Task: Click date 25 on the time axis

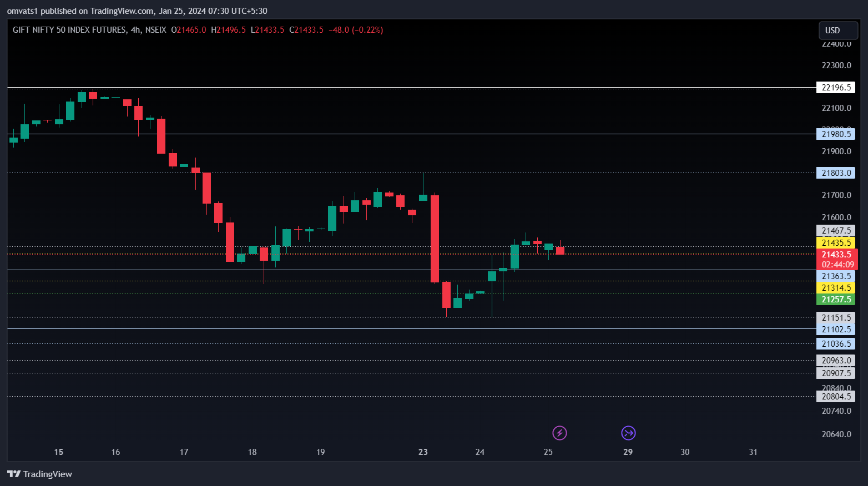Action: [x=548, y=452]
